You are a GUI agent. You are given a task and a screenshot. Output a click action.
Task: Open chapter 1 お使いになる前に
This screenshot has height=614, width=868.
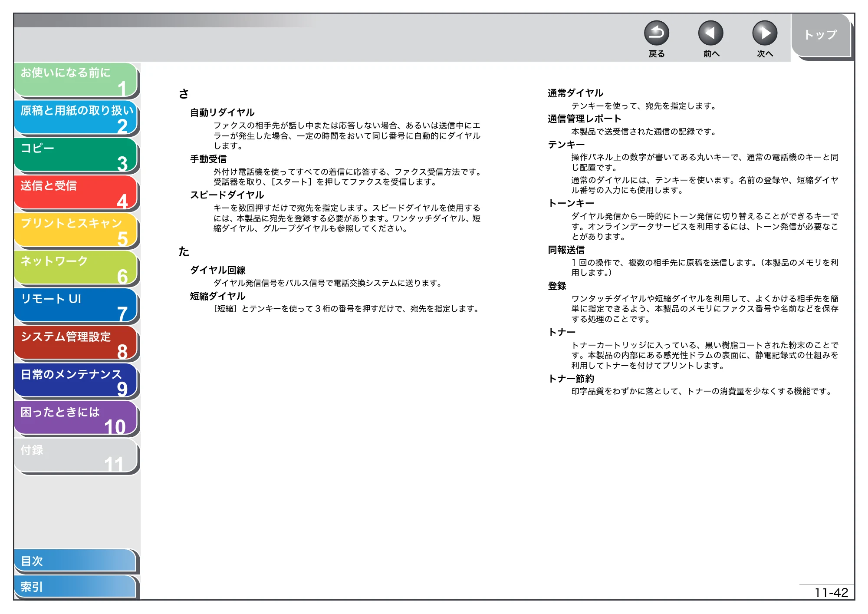(76, 80)
